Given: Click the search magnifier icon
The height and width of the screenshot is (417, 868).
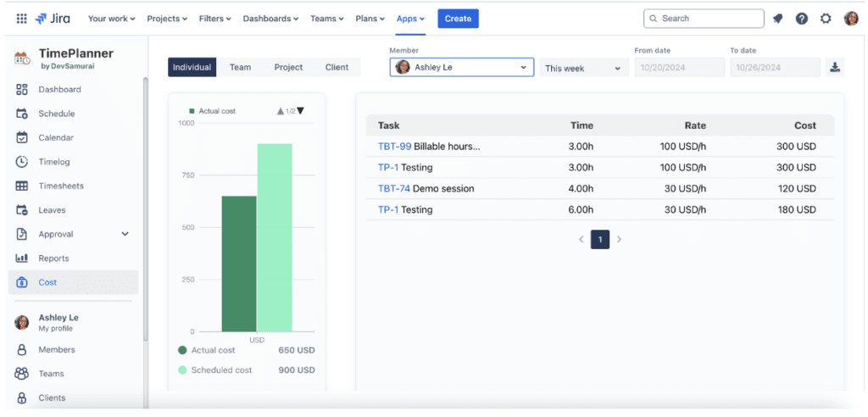Looking at the screenshot, I should click(654, 19).
